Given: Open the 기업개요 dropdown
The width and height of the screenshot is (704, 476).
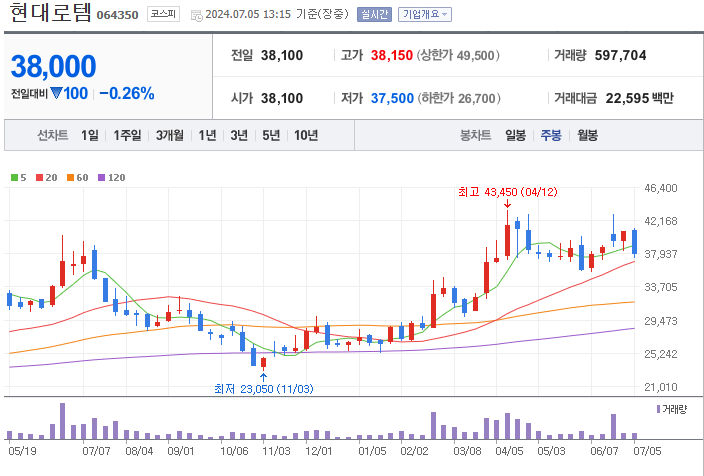Looking at the screenshot, I should click(425, 15).
